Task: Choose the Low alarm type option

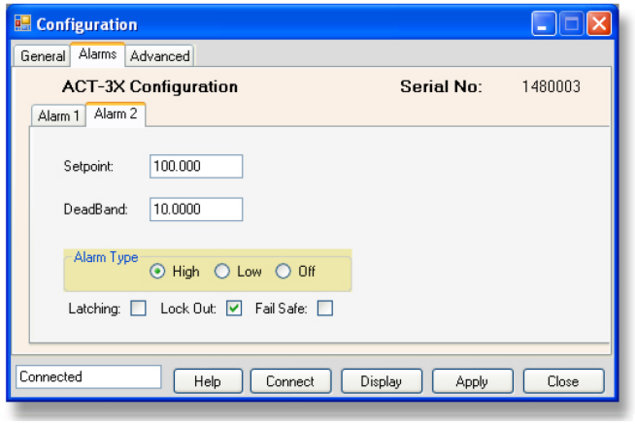Action: point(222,272)
